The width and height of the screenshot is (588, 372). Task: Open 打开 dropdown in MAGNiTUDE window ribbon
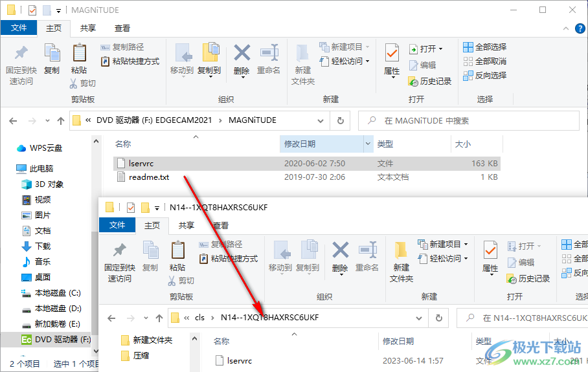pyautogui.click(x=440, y=49)
